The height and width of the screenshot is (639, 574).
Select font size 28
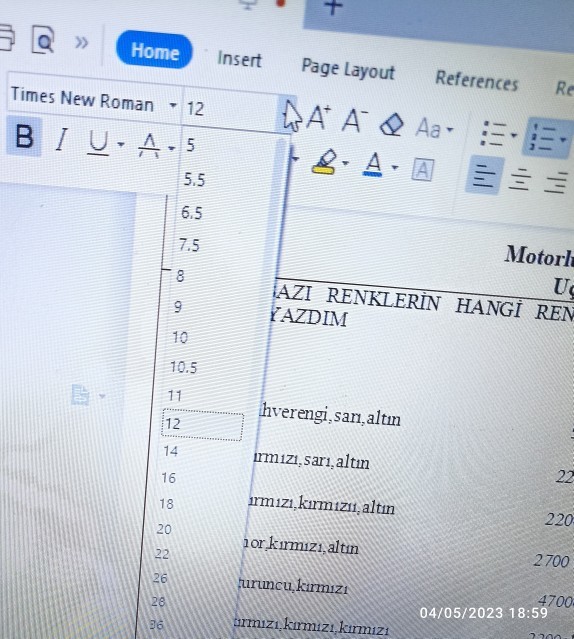158,601
